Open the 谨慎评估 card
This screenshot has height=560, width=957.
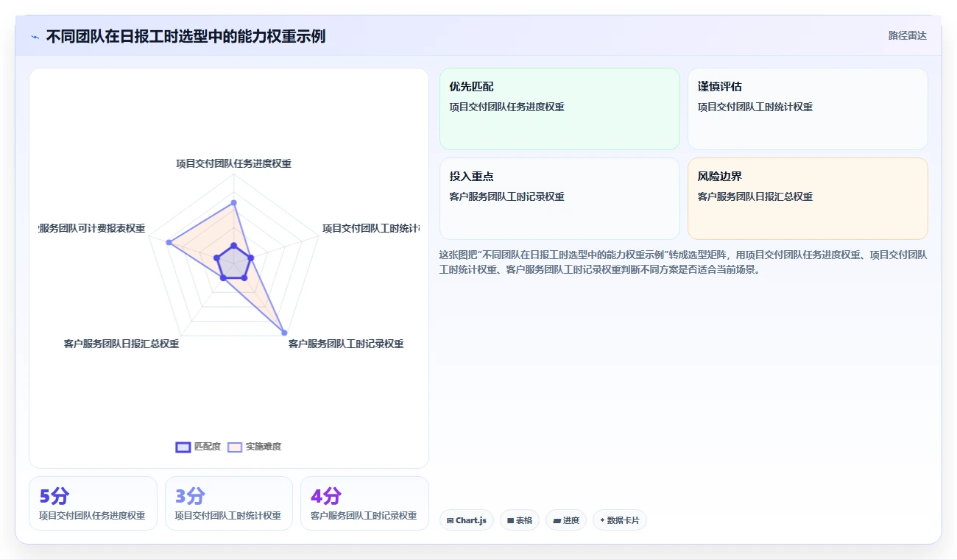point(808,109)
